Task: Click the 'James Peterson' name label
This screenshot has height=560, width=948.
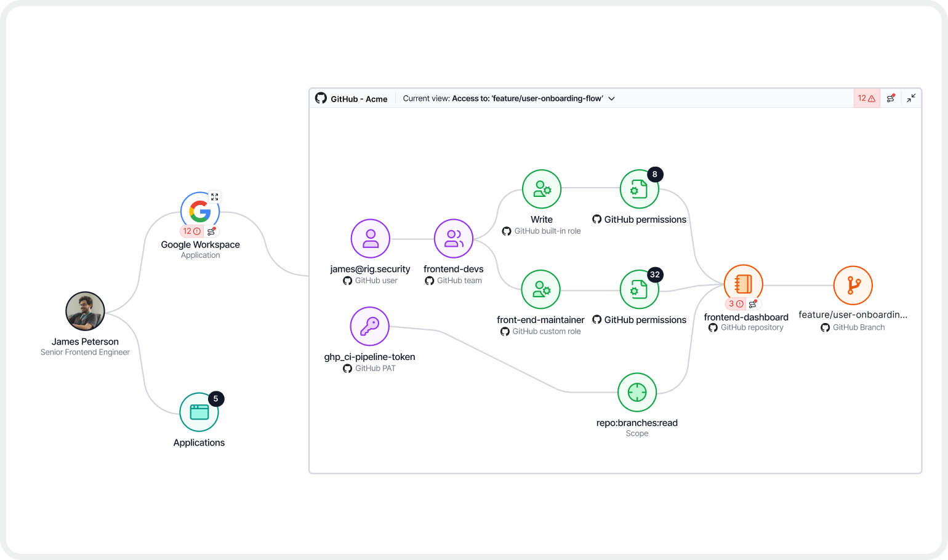Action: [x=85, y=342]
